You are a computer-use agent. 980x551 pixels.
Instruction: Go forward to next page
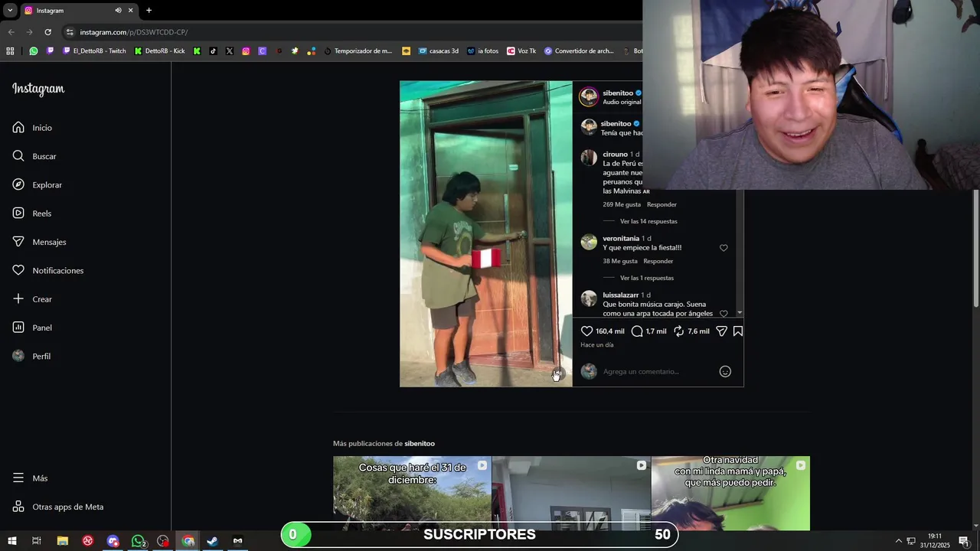coord(29,32)
